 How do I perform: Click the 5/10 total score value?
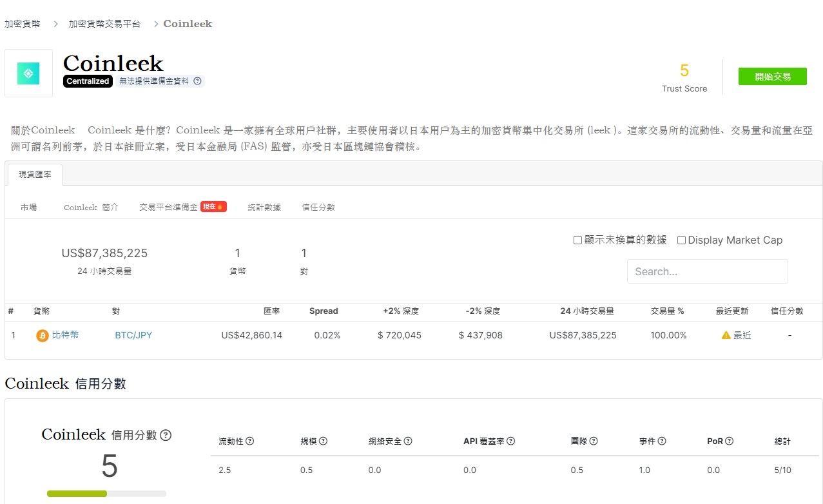[x=782, y=470]
